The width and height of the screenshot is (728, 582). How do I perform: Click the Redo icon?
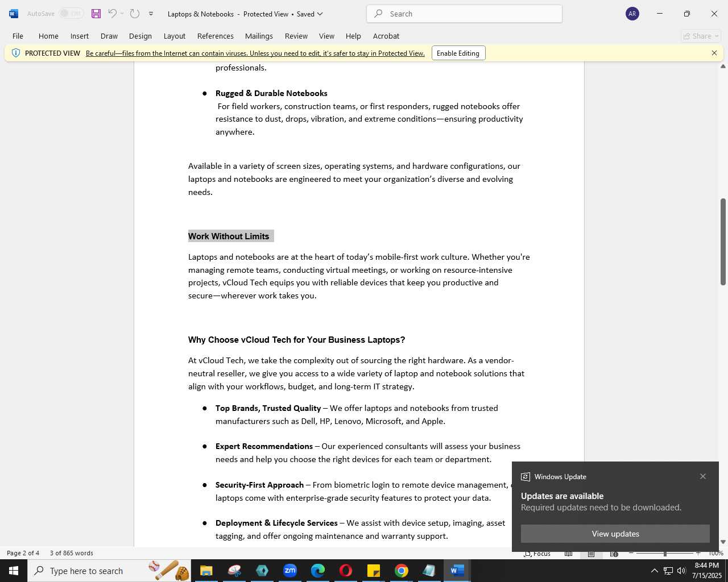pos(135,14)
